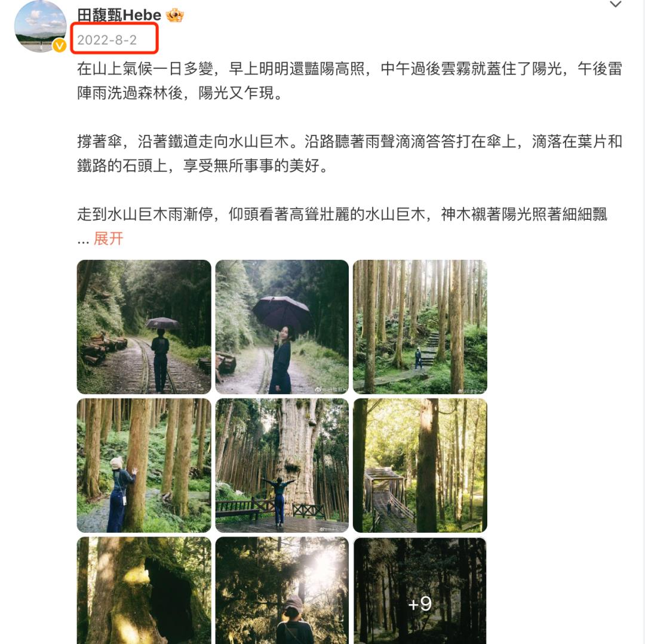Open photo of forest stairs
645x644 pixels.
point(420,327)
